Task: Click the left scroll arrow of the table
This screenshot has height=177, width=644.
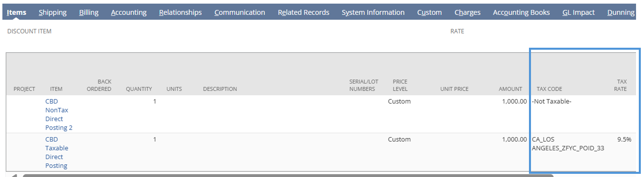Action: 14,175
